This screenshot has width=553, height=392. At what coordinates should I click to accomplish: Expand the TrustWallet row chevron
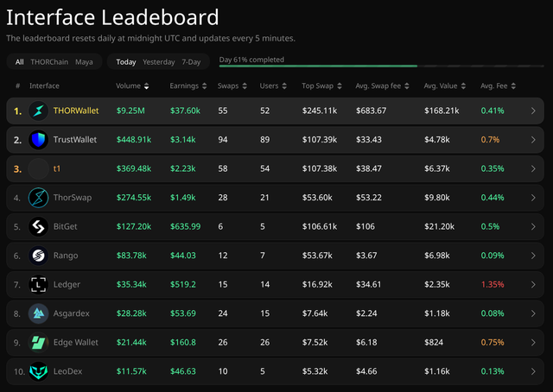pos(533,140)
